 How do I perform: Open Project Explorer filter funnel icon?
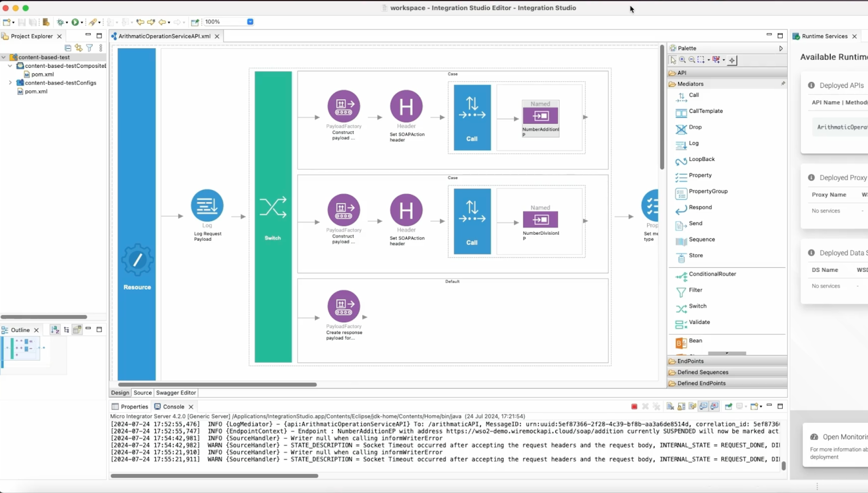90,48
